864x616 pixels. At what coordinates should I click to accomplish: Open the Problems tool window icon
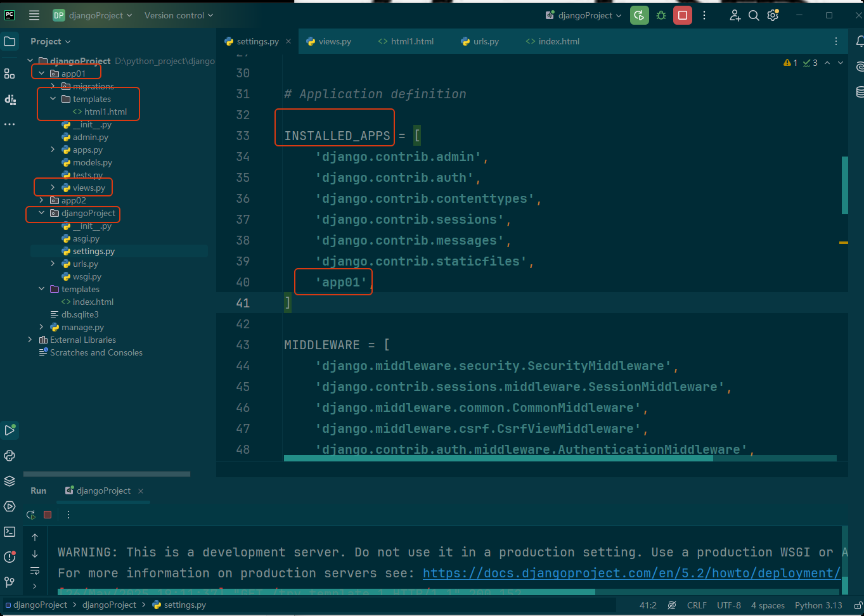[10, 557]
